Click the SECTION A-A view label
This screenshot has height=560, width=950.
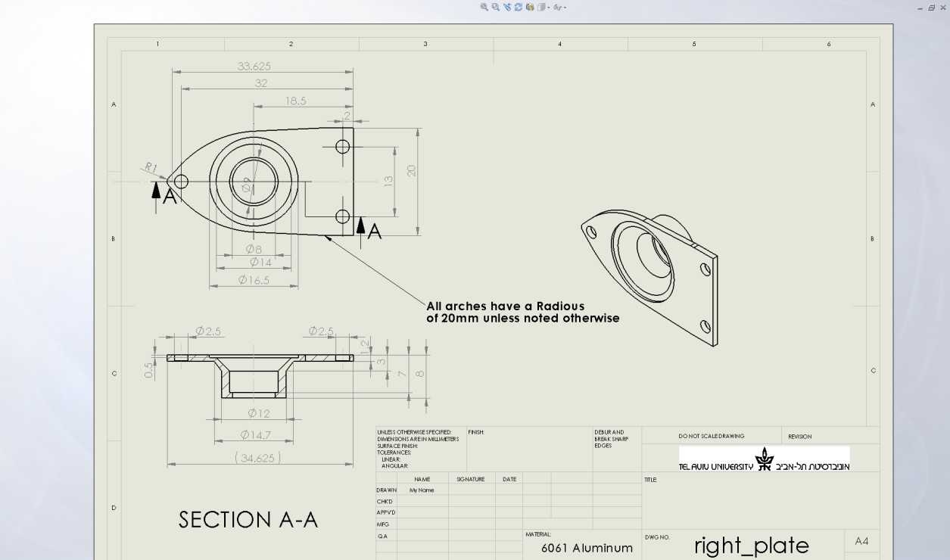[248, 520]
